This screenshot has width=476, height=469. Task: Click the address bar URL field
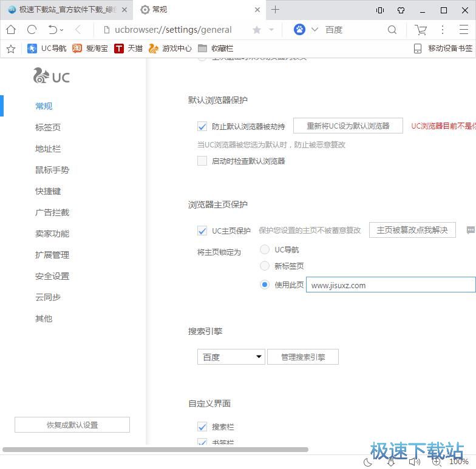[x=173, y=30]
